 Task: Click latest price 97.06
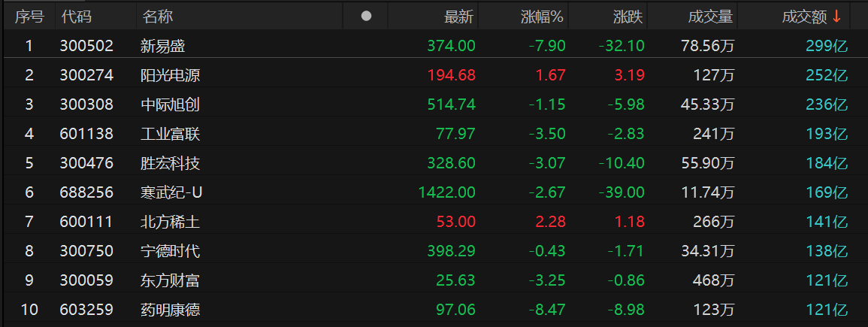pyautogui.click(x=455, y=310)
